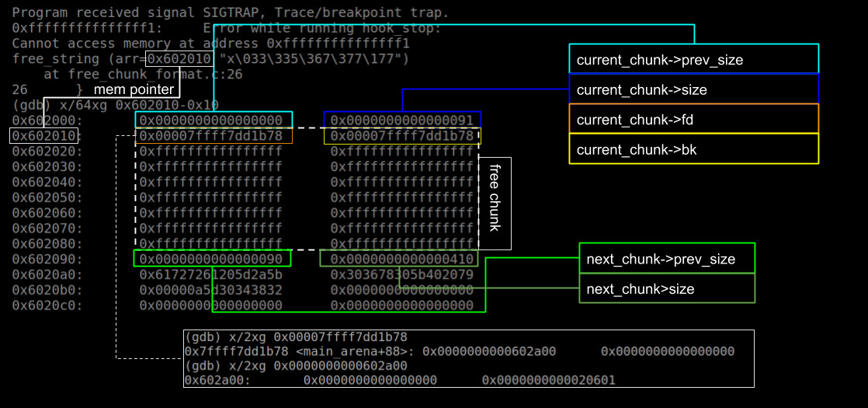Click the orange current_chunk->fd label
Screen dimensions: 868x408
tap(693, 119)
